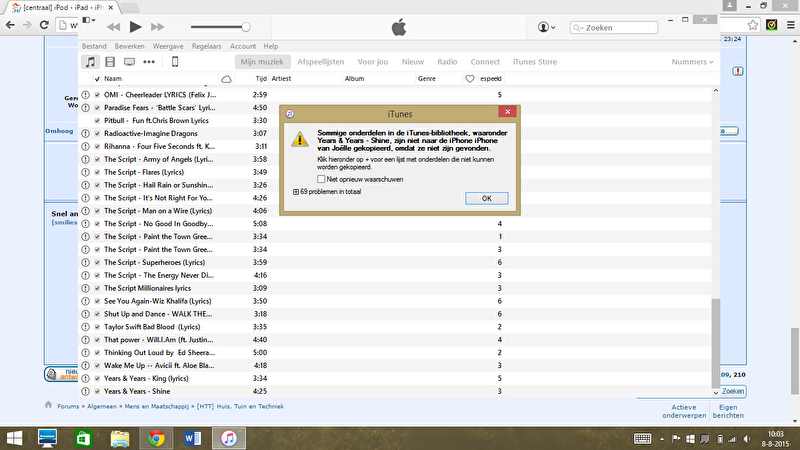This screenshot has width=800, height=450.
Task: Reload the Chrome page
Action: coord(44,24)
